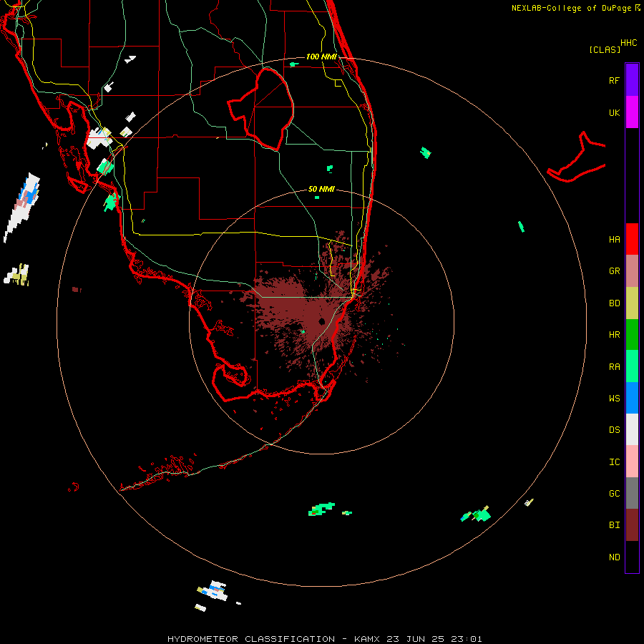Click the BI brown legend swatch
This screenshot has height=644, width=644.
coord(632,525)
